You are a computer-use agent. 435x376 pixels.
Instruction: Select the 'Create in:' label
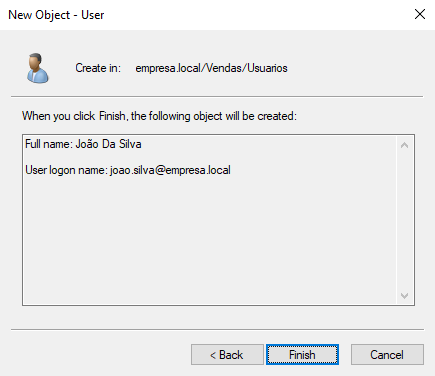pyautogui.click(x=98, y=68)
